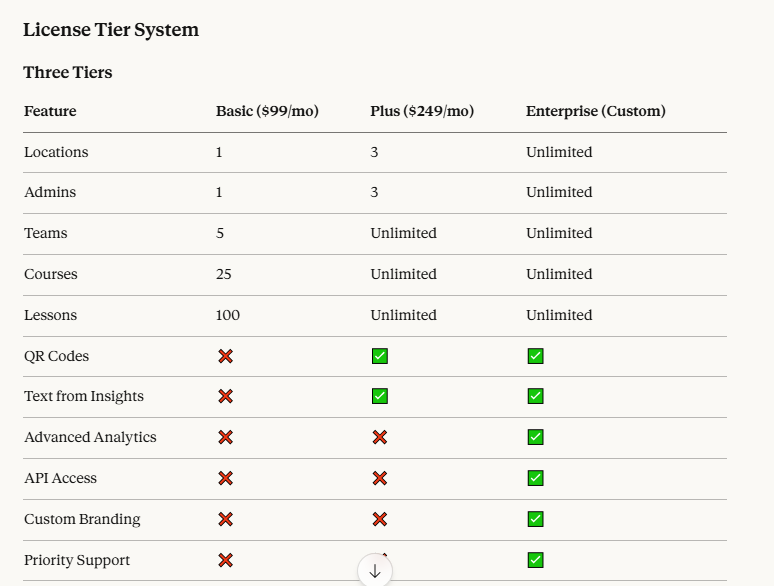Click the Plus ($249/mo) column header

coord(422,111)
